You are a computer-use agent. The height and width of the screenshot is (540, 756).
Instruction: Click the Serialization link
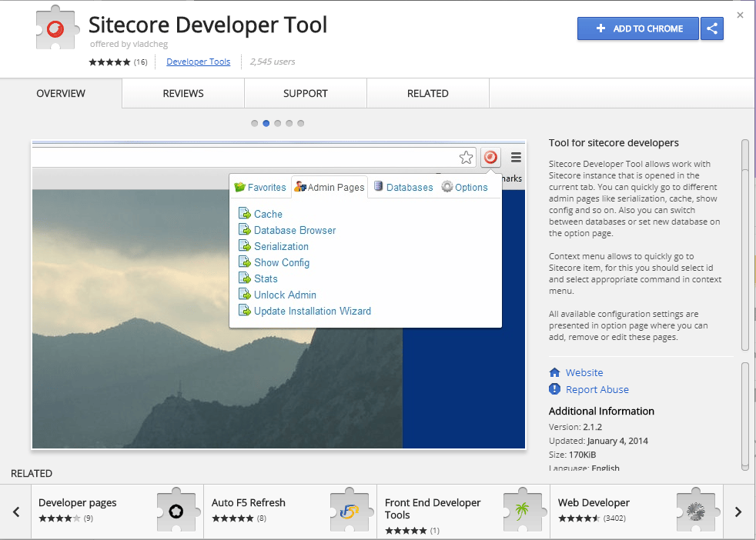(x=281, y=247)
